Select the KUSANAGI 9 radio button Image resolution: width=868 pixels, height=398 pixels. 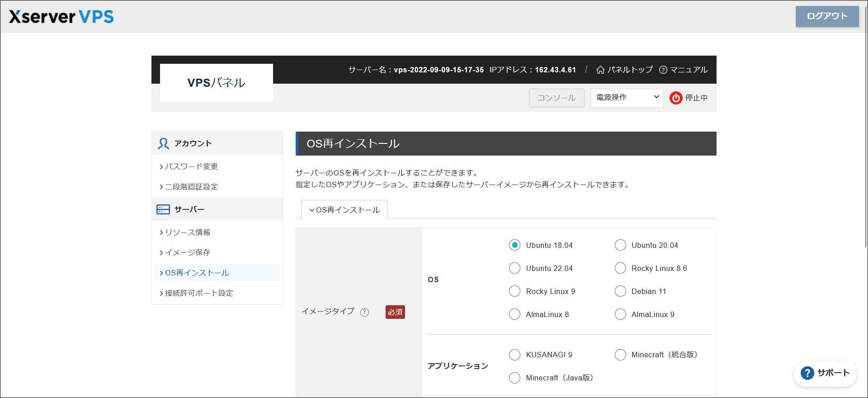514,355
